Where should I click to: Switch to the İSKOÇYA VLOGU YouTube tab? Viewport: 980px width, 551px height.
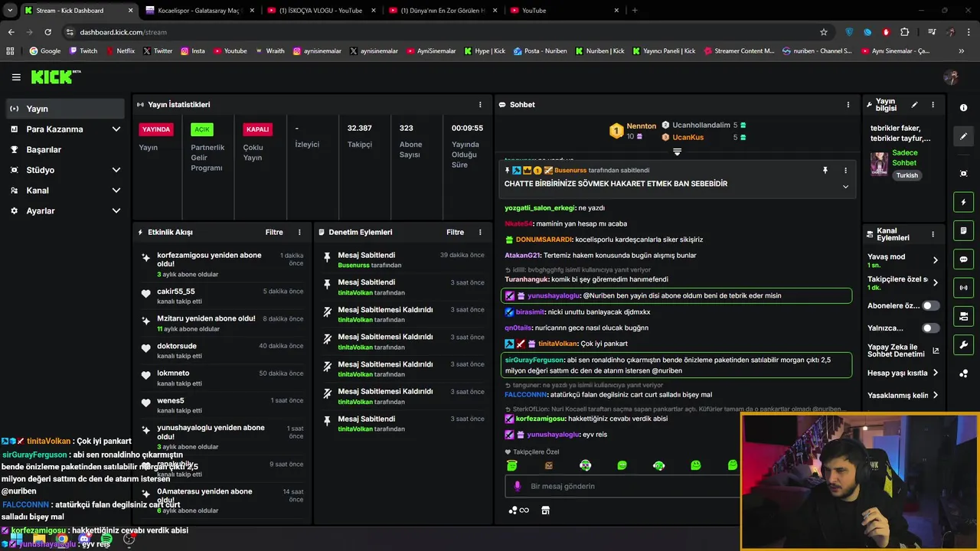[x=321, y=11]
